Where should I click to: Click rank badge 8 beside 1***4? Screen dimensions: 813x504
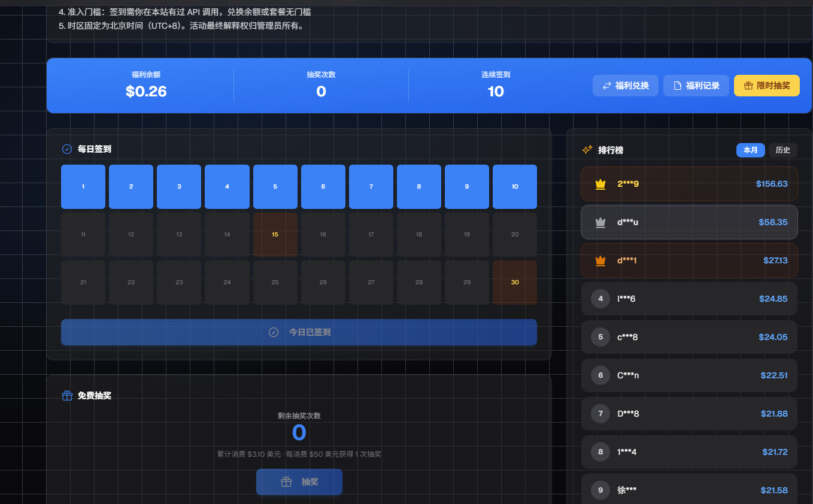[600, 452]
